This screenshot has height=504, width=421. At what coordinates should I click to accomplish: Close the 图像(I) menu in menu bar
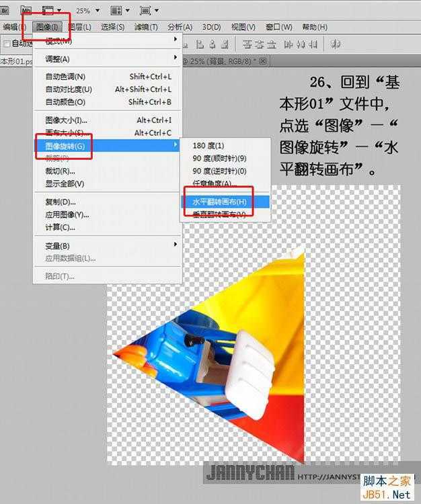[x=47, y=27]
